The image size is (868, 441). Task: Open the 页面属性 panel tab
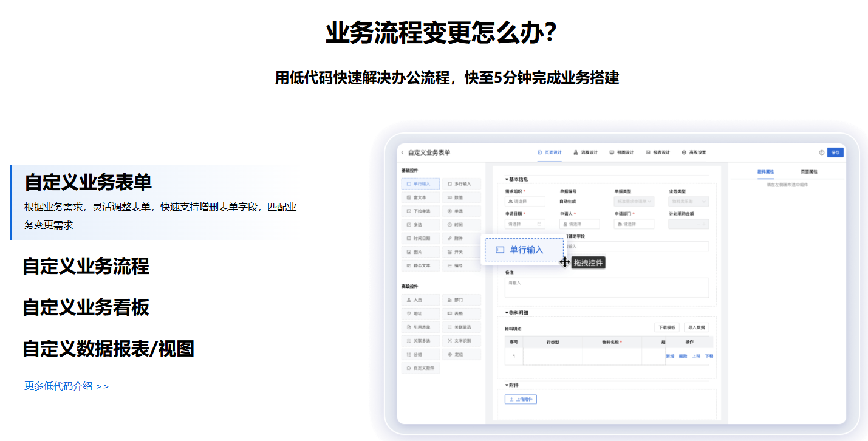[x=810, y=172]
